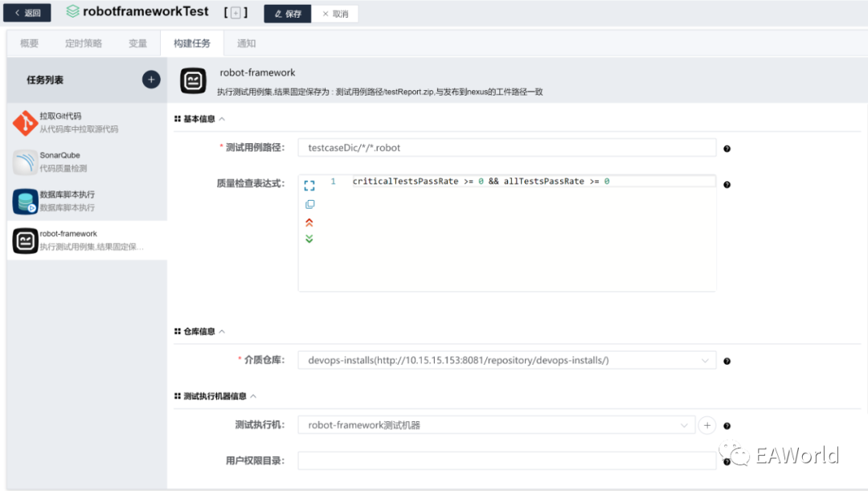Click the copy icon in expression editor
This screenshot has width=868, height=491.
tap(309, 204)
